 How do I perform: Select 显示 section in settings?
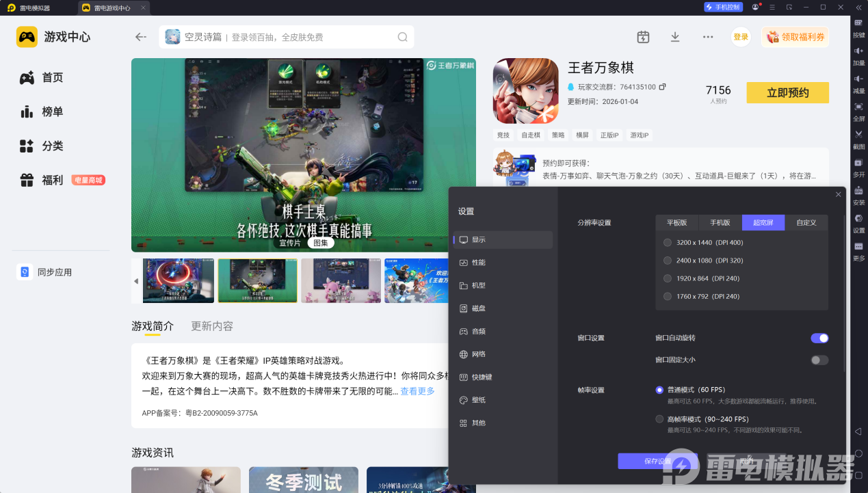click(x=503, y=239)
